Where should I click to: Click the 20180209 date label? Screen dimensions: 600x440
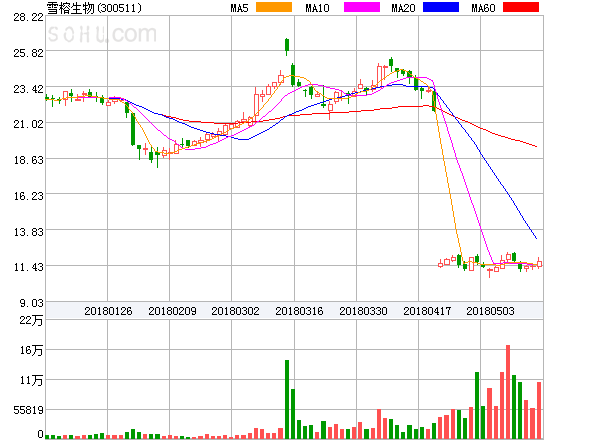pyautogui.click(x=172, y=311)
